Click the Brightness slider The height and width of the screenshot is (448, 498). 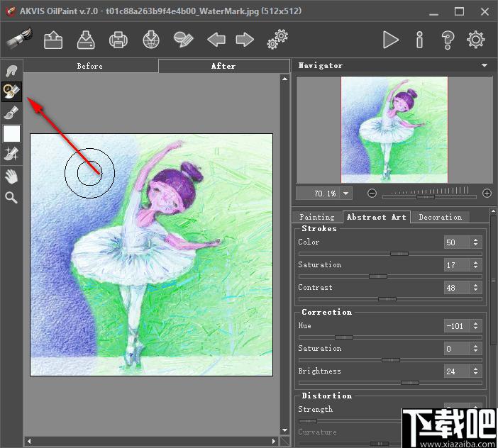pyautogui.click(x=390, y=383)
